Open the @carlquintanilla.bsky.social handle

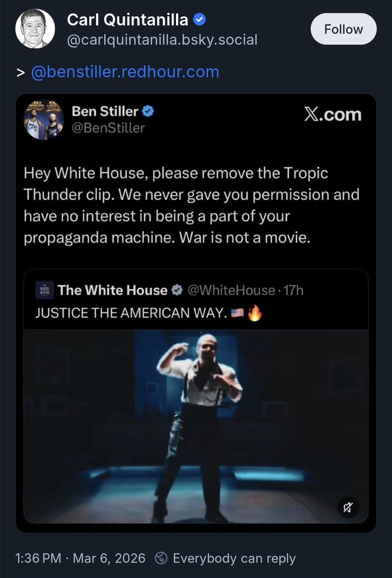click(162, 40)
